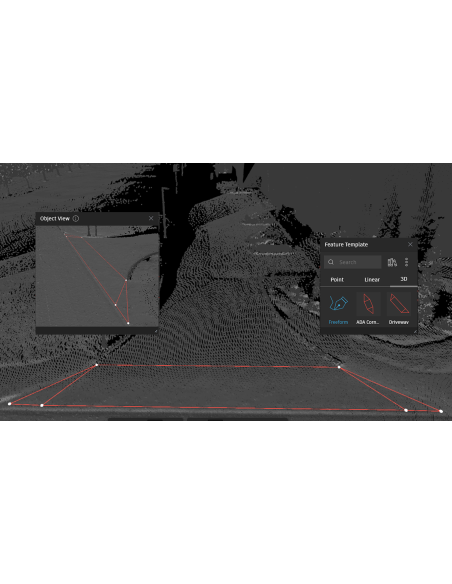Click the Object View resize grip

click(156, 331)
